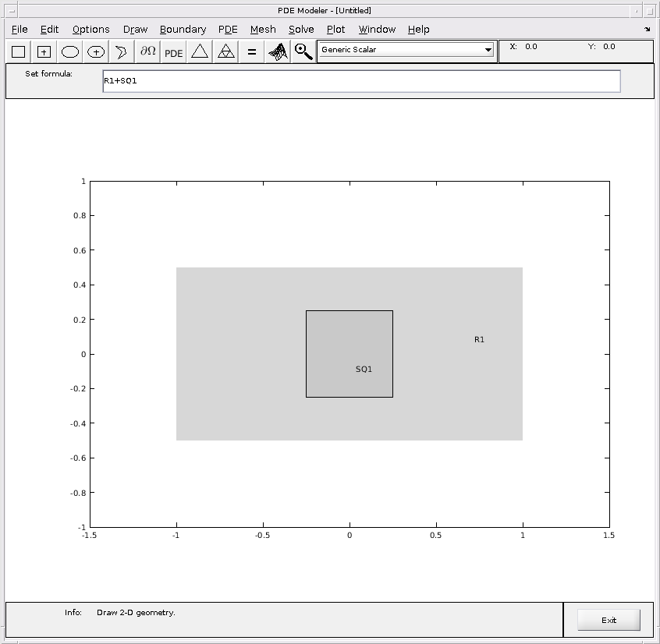Solve PDE with equals sign button
660x644 pixels.
pyautogui.click(x=252, y=51)
